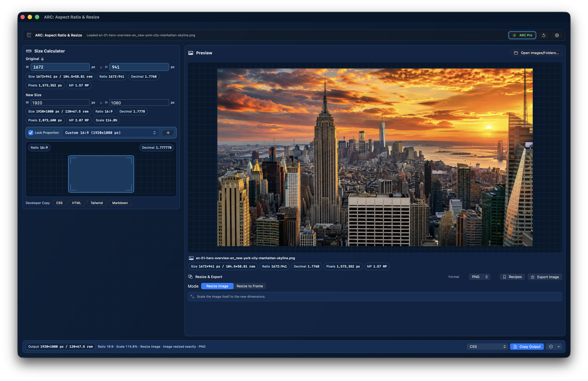Image resolution: width=588 pixels, height=381 pixels.
Task: Click Original Decimal 1.7768 chip in calculator
Action: click(x=144, y=77)
